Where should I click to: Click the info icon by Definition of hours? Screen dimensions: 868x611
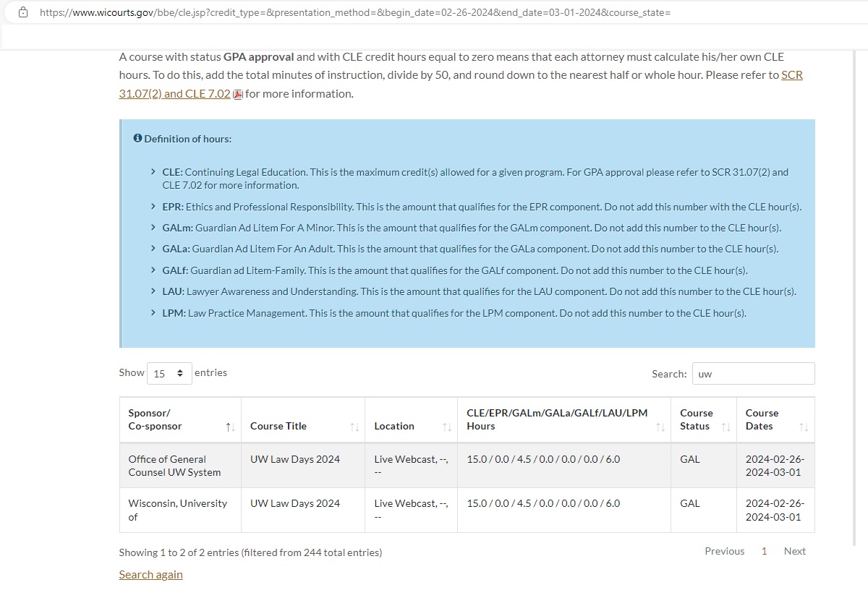point(137,138)
